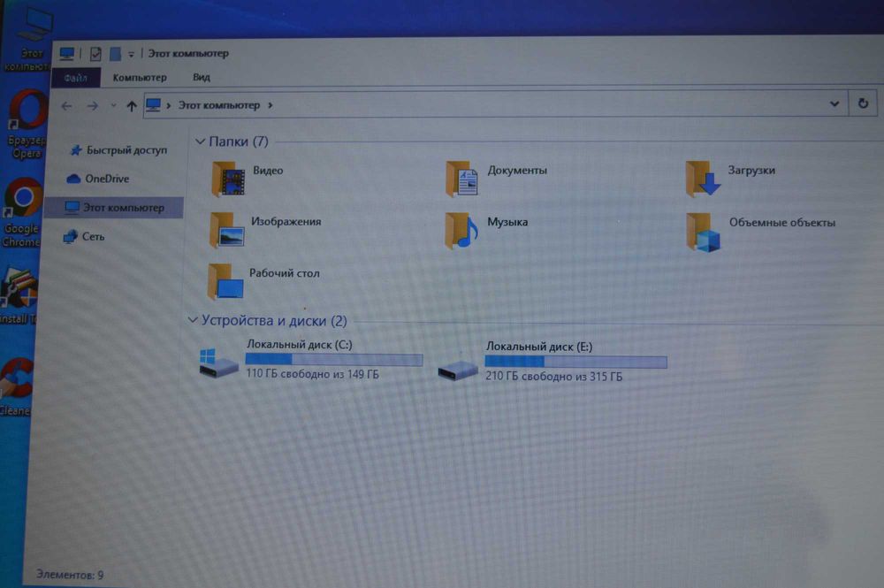884x588 pixels.
Task: Click the label Видео
Action: [x=268, y=171]
